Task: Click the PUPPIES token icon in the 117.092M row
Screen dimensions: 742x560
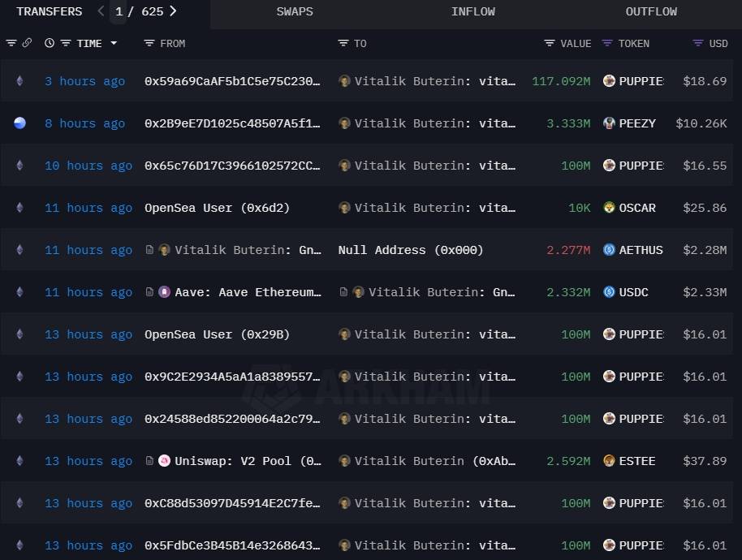Action: tap(609, 81)
